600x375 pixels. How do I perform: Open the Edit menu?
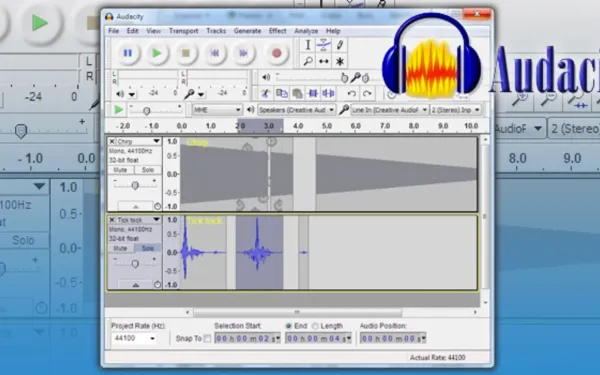(x=132, y=31)
